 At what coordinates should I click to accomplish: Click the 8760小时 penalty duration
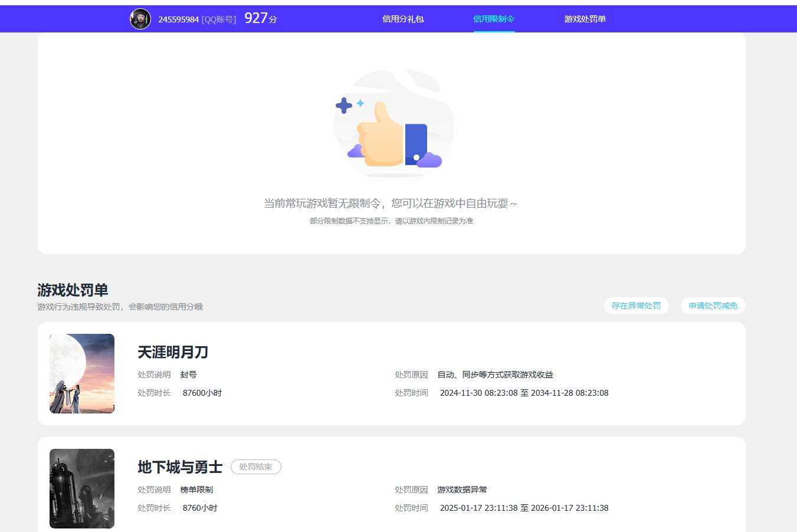[x=200, y=508]
